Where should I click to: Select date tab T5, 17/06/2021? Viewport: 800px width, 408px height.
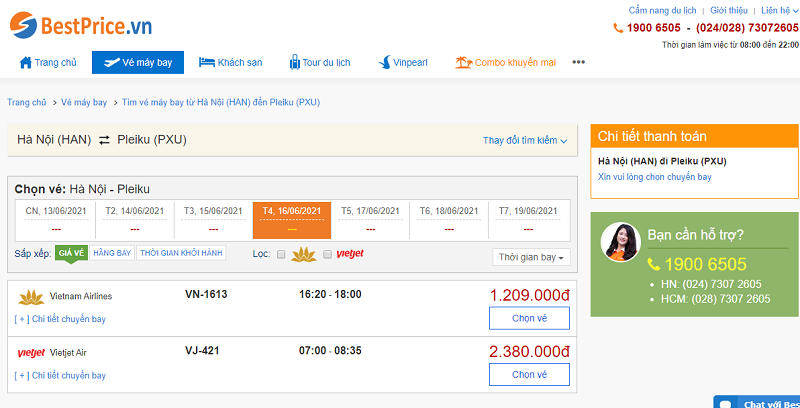point(370,220)
